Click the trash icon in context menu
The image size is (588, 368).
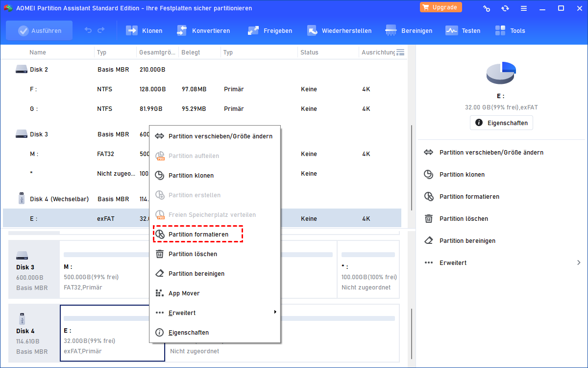pos(159,254)
